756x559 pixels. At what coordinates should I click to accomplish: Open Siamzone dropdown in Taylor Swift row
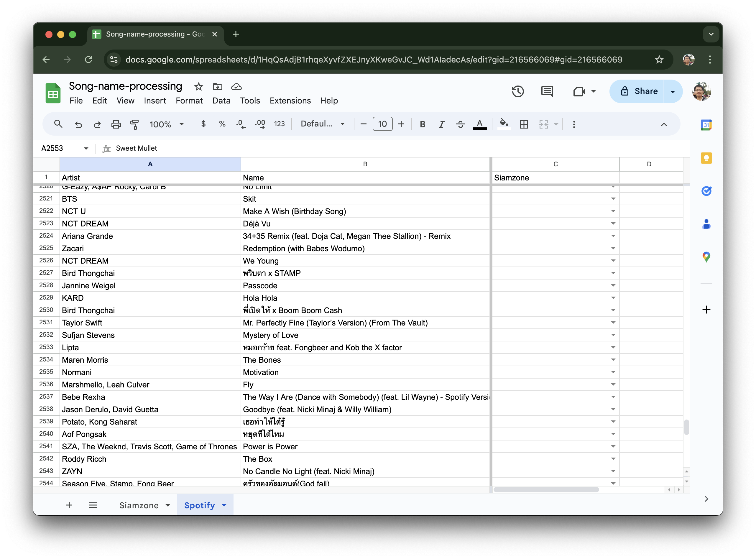[613, 323]
